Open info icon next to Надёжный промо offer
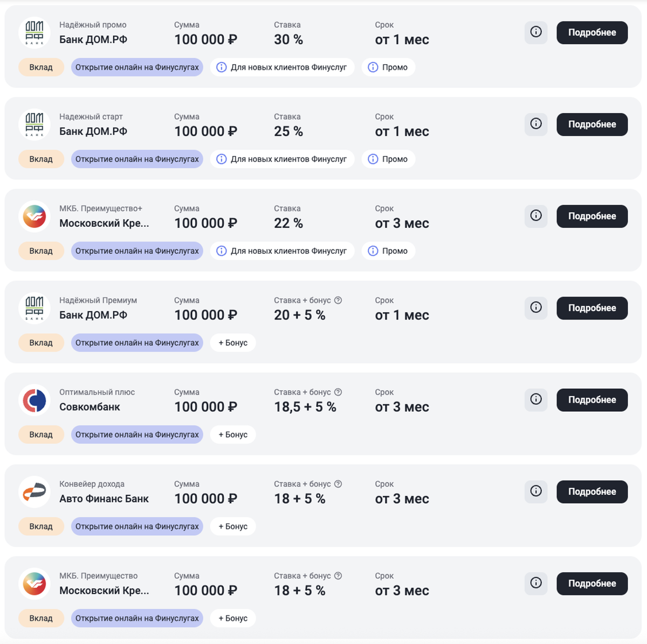Screen dimensions: 647x644 [x=535, y=32]
